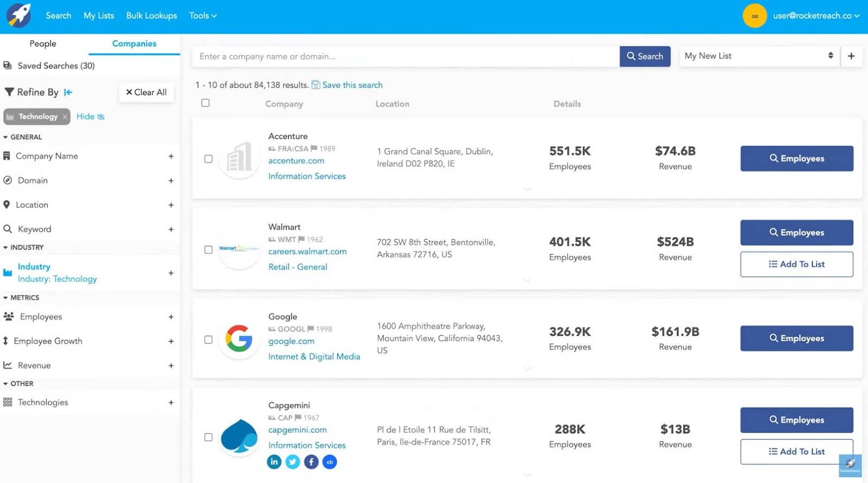Add a Company Name filter with plus

171,156
